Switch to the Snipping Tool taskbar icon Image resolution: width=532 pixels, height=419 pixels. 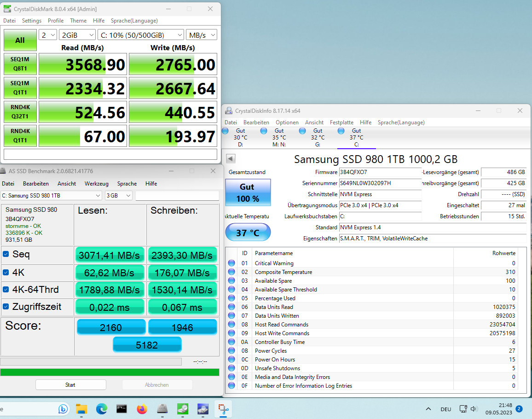pos(223,409)
